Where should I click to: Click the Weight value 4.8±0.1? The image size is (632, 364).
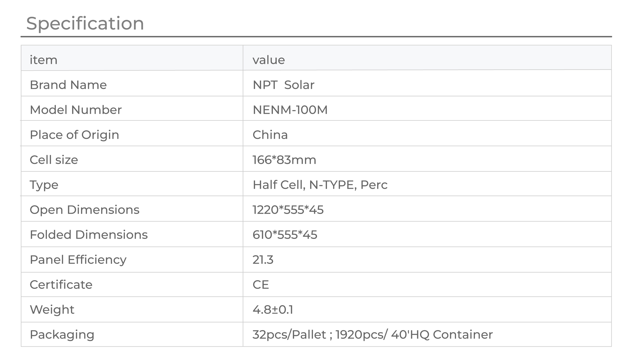tap(273, 309)
